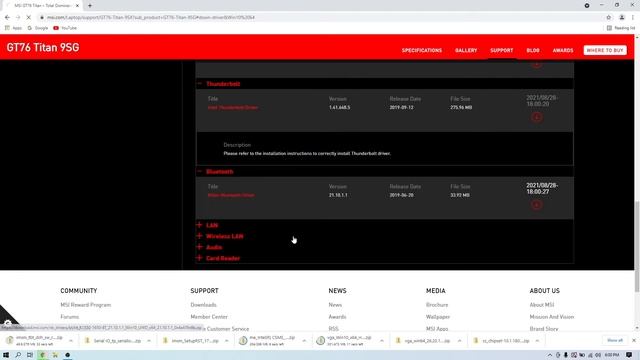Open the Apps bookmark shortcut

pyautogui.click(x=13, y=28)
